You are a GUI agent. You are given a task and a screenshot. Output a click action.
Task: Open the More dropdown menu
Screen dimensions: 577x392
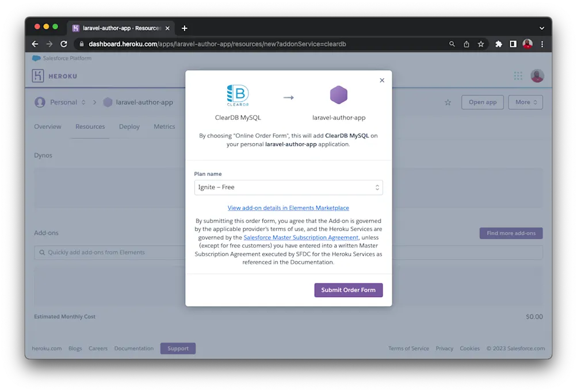click(524, 102)
